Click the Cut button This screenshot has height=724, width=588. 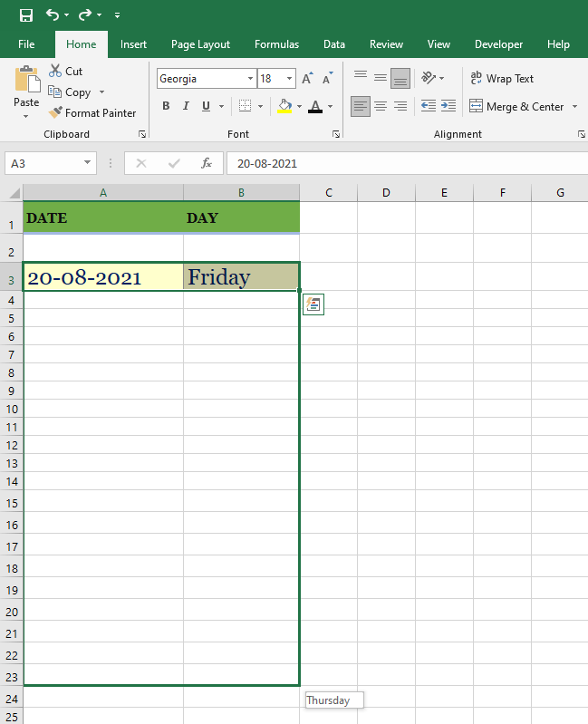(x=66, y=71)
